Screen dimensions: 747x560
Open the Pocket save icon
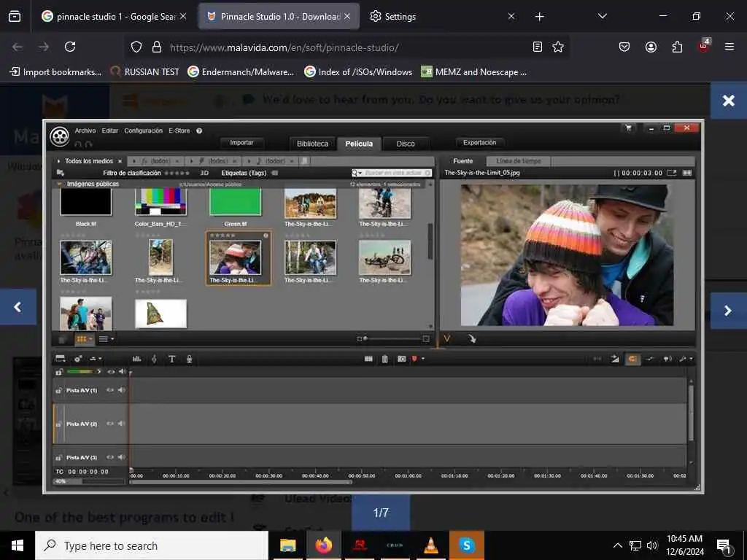[624, 47]
